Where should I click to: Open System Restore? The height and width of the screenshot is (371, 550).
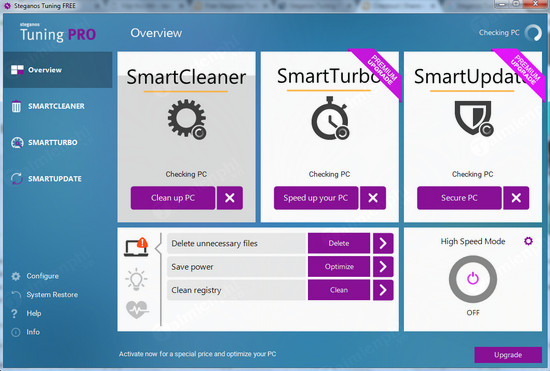pyautogui.click(x=52, y=295)
